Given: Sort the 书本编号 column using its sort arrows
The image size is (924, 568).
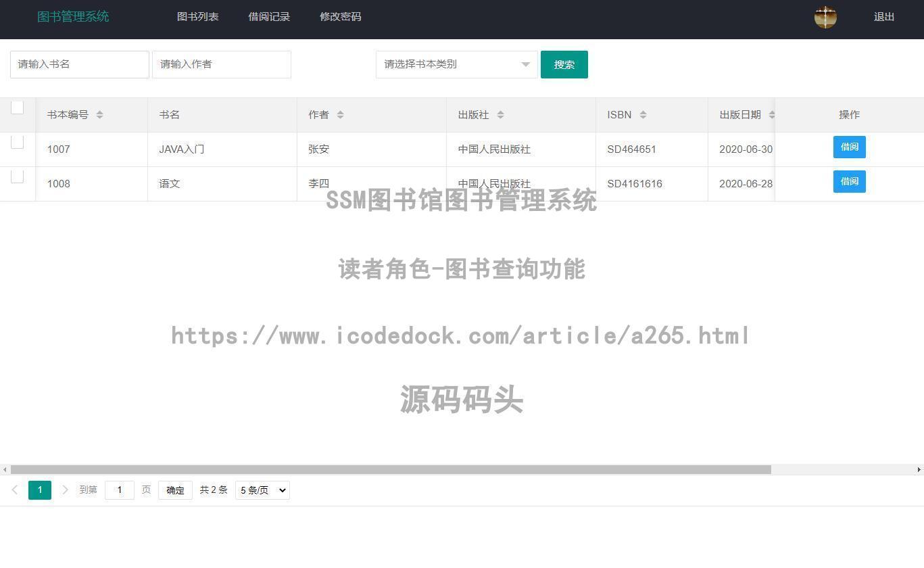Looking at the screenshot, I should [x=99, y=114].
